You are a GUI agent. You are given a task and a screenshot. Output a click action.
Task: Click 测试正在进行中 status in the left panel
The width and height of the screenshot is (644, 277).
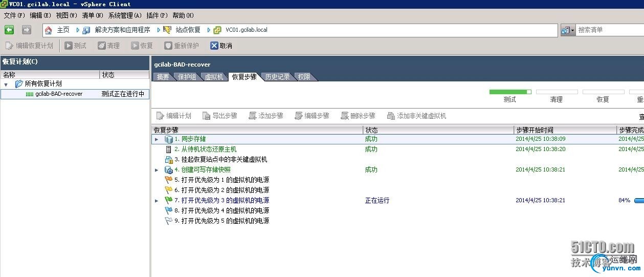click(123, 94)
